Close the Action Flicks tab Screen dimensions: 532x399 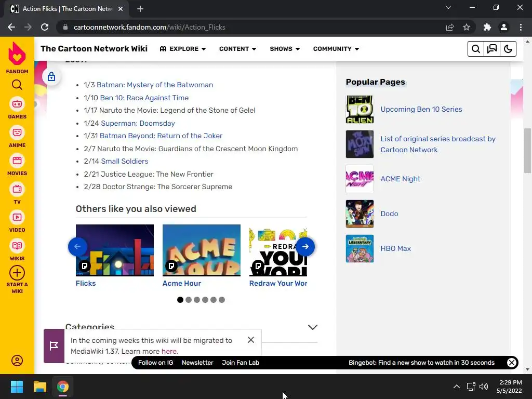[x=121, y=9]
